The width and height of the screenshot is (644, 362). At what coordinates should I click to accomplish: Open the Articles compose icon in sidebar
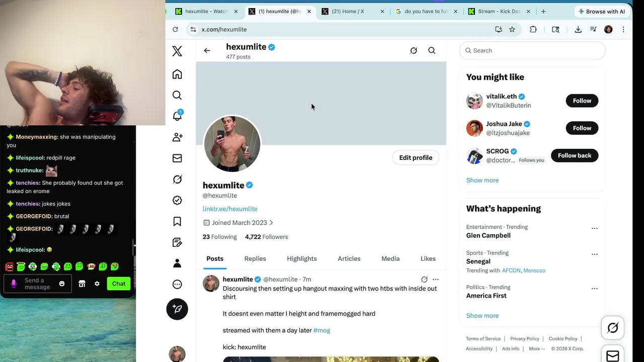177,242
